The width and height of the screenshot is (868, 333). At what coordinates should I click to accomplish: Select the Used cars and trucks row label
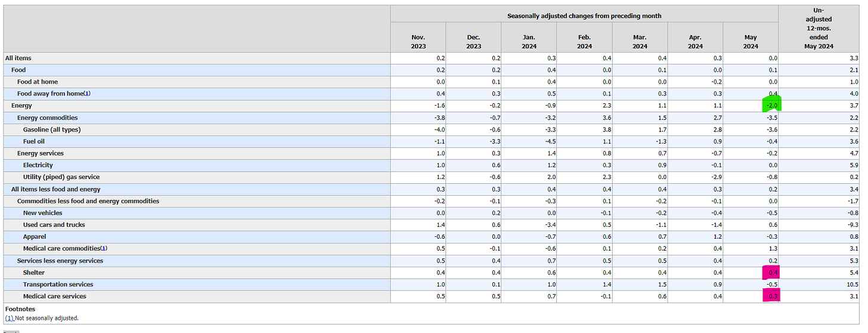pyautogui.click(x=54, y=225)
